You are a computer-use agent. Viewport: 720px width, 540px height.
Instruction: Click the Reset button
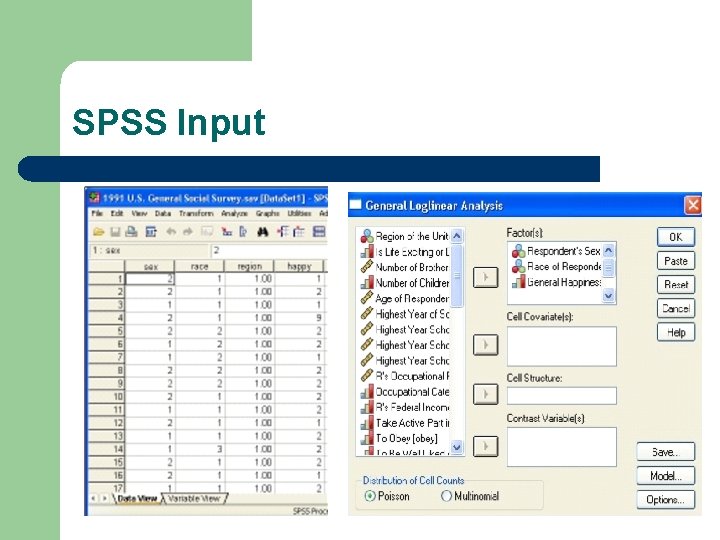click(676, 285)
